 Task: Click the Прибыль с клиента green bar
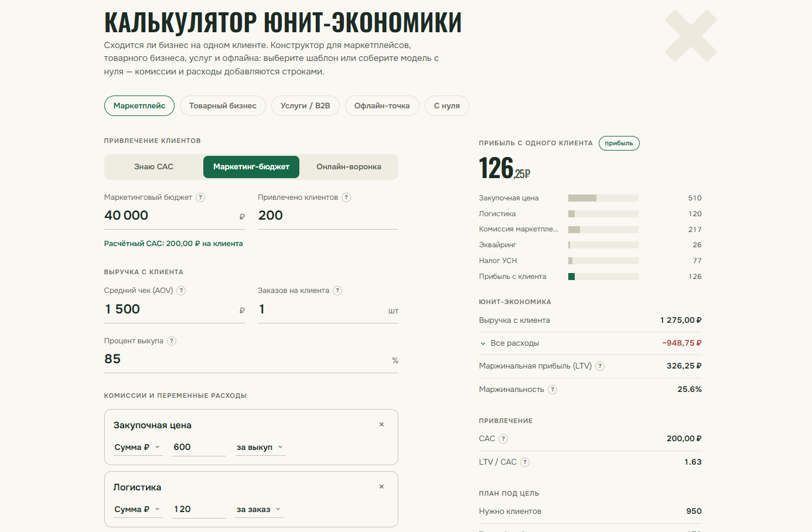(572, 277)
